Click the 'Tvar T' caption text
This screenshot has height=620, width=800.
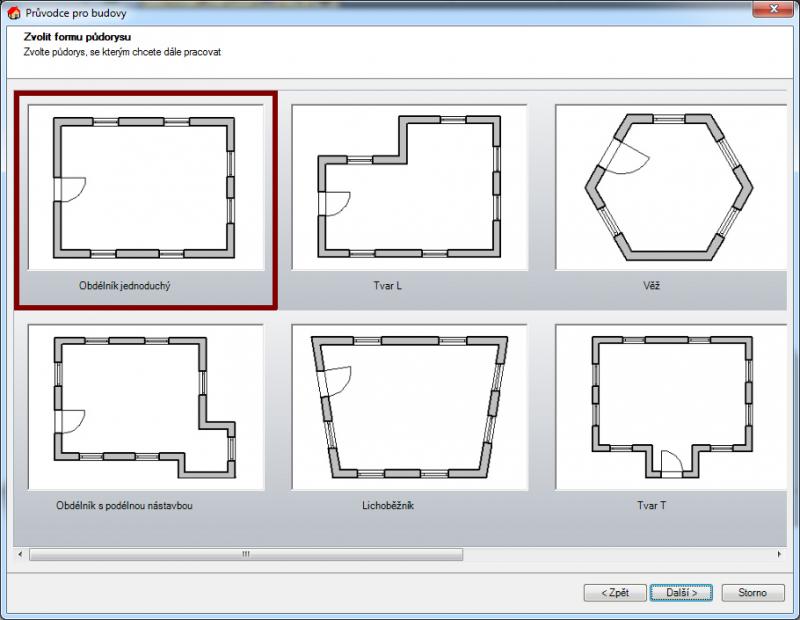[651, 506]
